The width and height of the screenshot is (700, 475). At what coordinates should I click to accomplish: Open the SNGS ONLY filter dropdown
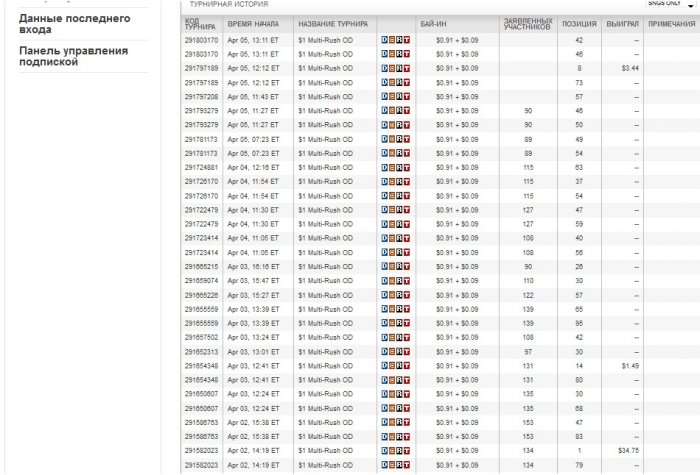point(671,4)
